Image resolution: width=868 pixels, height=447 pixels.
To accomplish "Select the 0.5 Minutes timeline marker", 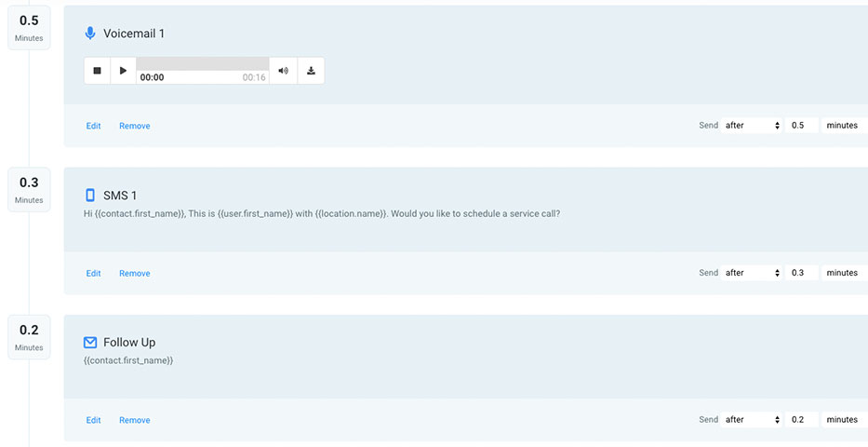I will coord(29,28).
